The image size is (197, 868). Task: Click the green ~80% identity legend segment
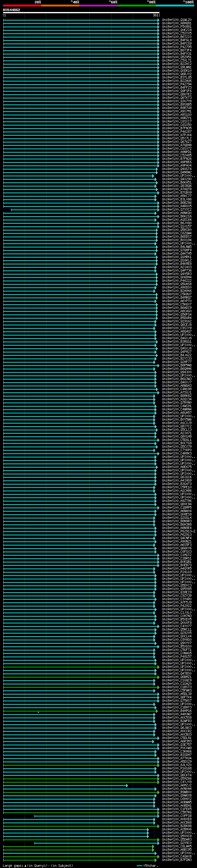click(x=137, y=6)
